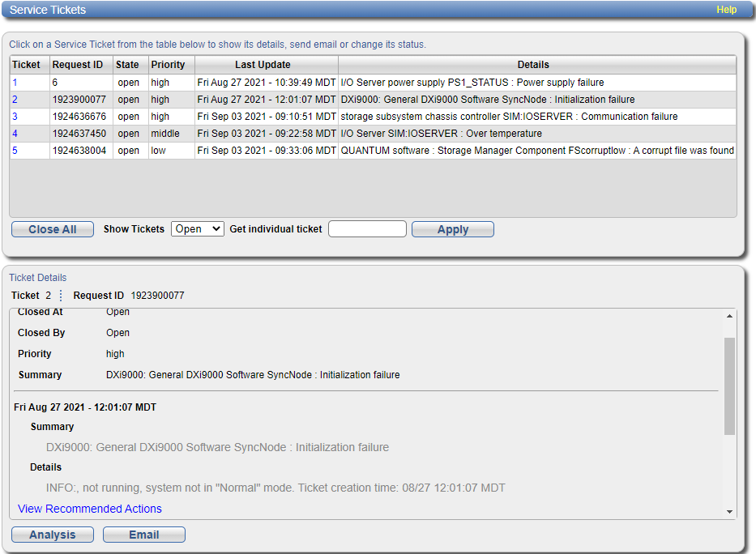The height and width of the screenshot is (554, 756).
Task: Click the State column header
Action: point(130,65)
